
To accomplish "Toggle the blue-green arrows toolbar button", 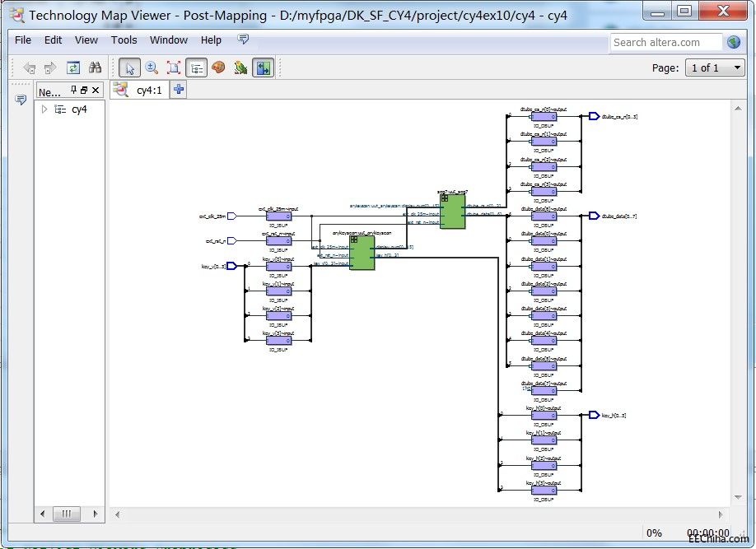I will [264, 68].
